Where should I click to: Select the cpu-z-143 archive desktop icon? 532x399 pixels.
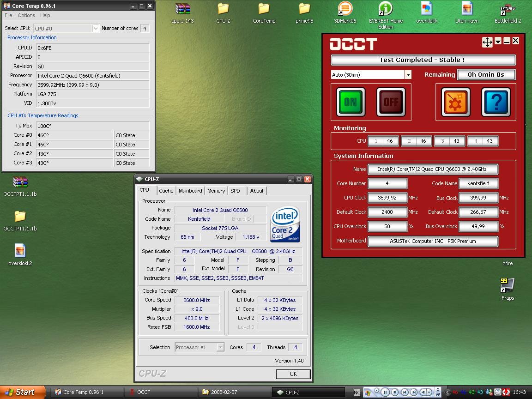coord(182,13)
